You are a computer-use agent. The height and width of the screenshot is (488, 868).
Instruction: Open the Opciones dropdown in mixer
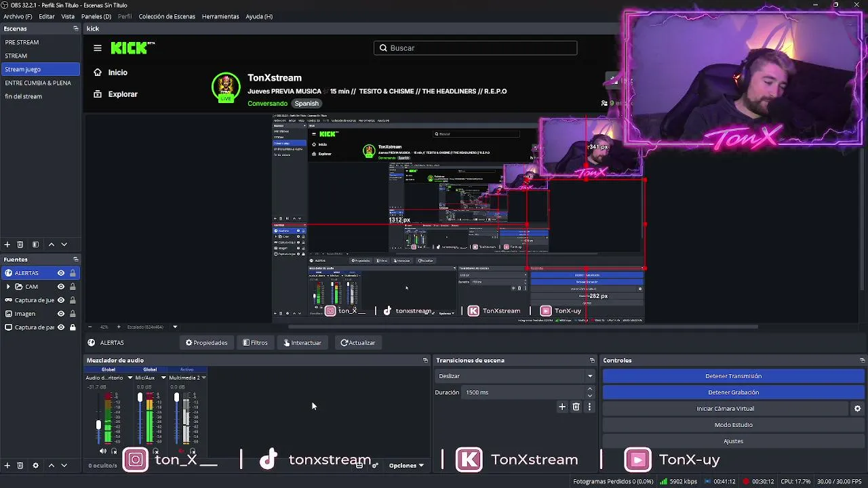click(x=406, y=466)
